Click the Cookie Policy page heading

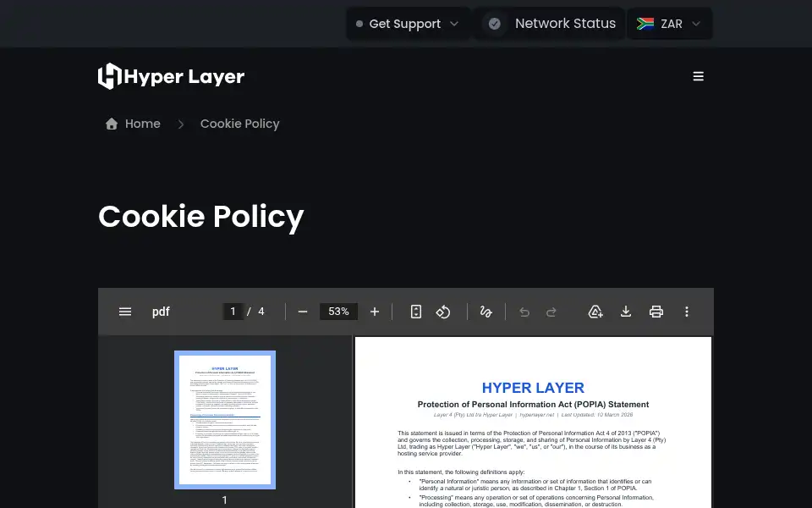[x=201, y=218]
